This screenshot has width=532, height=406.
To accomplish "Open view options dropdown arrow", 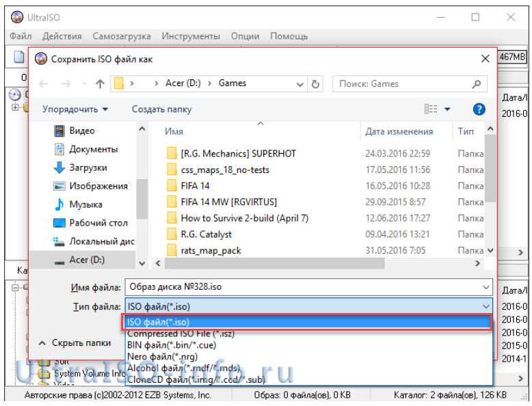I will (x=447, y=109).
